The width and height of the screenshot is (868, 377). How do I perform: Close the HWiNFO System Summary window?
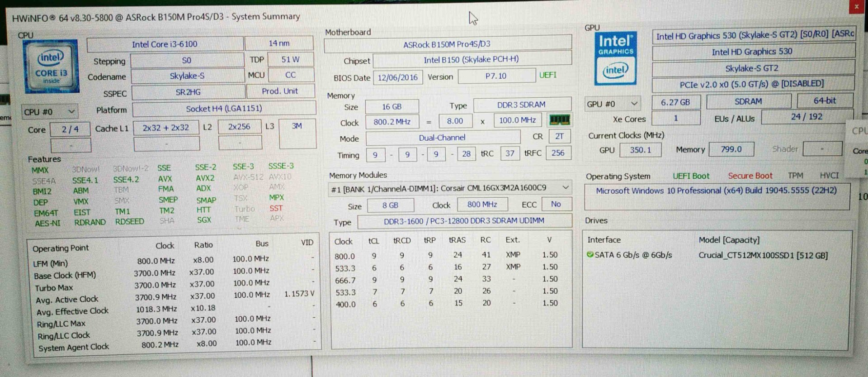pyautogui.click(x=856, y=7)
